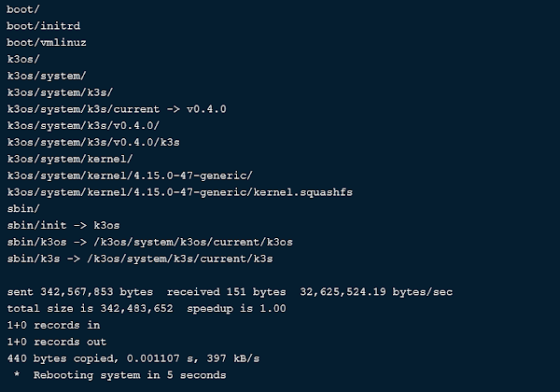The height and width of the screenshot is (392, 560).
Task: Click the sbin/k3os symlink target path
Action: 193,242
